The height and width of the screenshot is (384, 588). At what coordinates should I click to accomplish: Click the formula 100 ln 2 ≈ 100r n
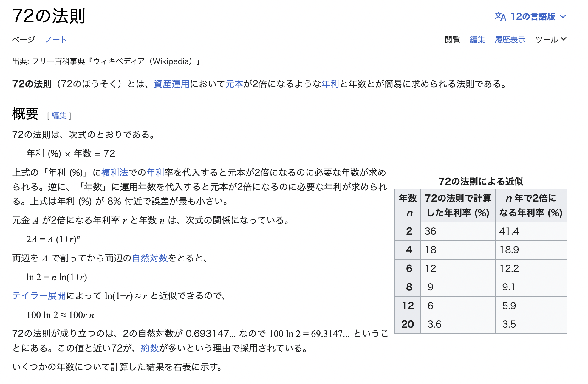[x=60, y=315]
